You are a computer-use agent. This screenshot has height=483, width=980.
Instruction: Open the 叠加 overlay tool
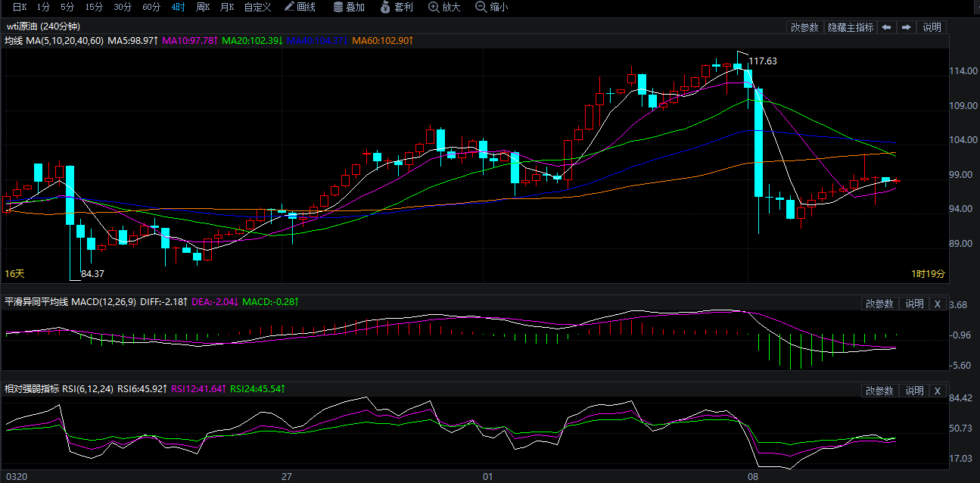[x=349, y=8]
